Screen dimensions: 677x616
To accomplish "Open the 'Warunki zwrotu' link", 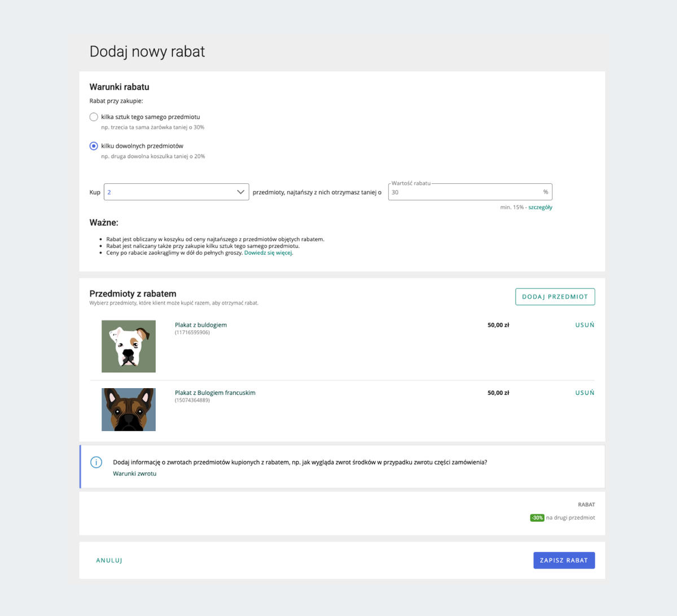I will click(x=135, y=474).
